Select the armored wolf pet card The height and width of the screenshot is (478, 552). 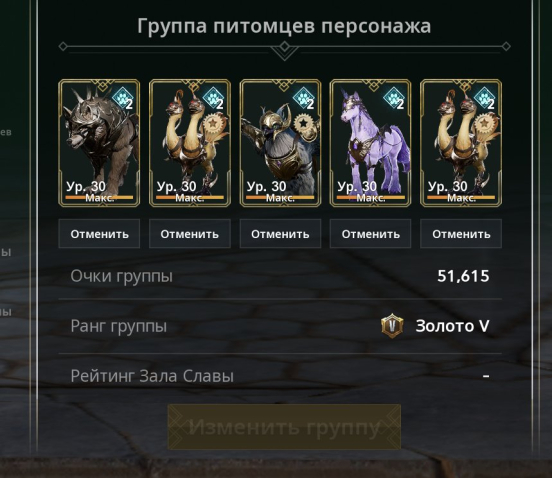99,143
